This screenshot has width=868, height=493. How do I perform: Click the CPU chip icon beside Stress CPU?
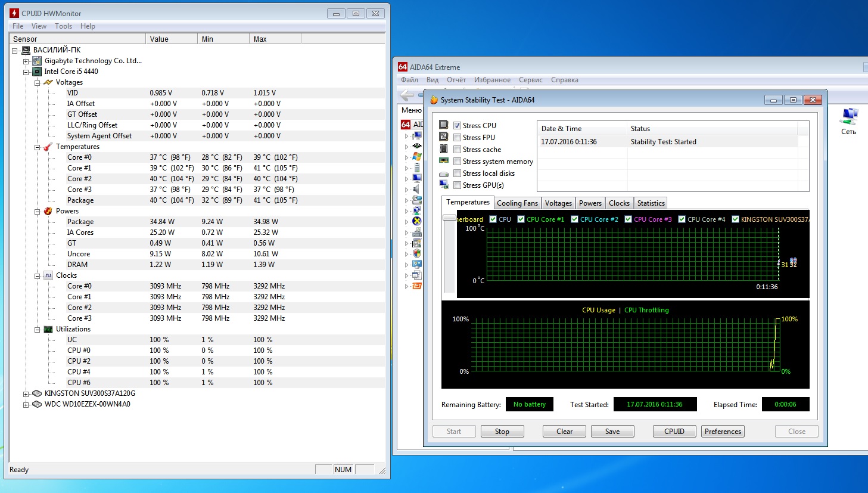(444, 125)
